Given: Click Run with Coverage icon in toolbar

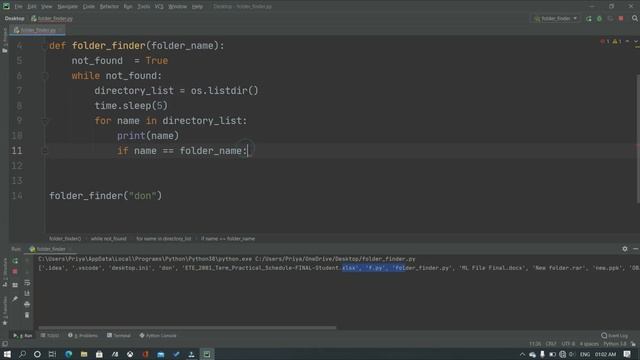Looking at the screenshot, I should click(610, 18).
